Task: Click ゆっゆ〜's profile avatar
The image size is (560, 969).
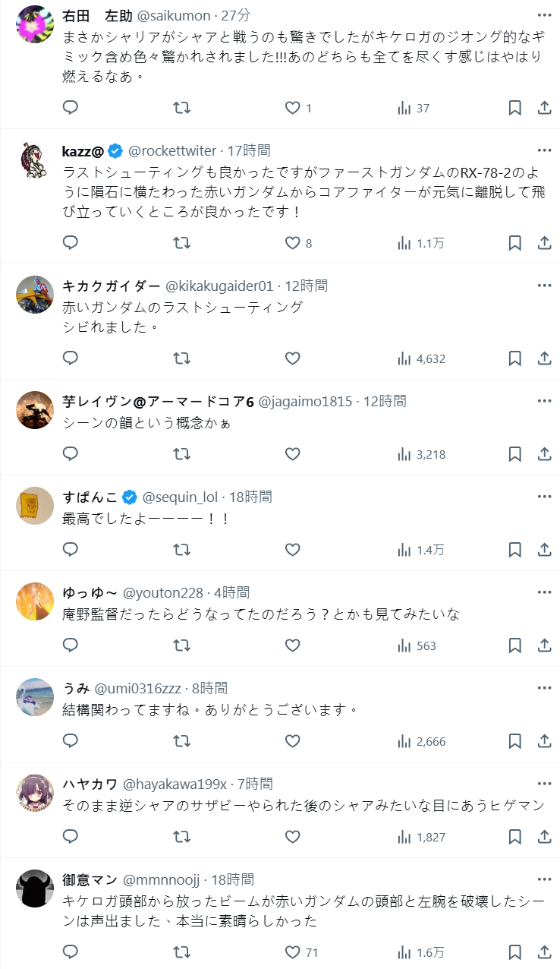Action: point(35,601)
